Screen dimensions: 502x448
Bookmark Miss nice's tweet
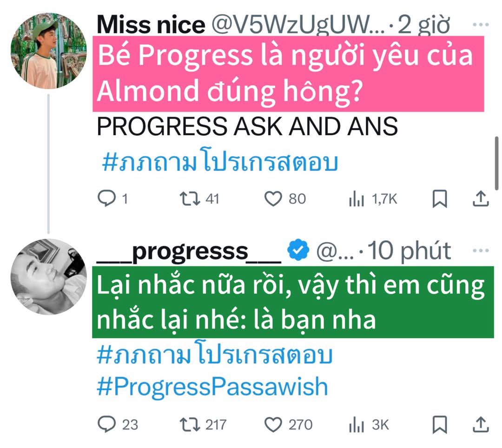pyautogui.click(x=440, y=199)
